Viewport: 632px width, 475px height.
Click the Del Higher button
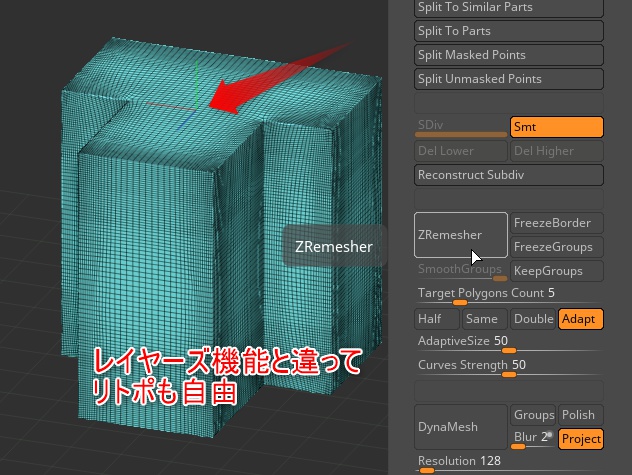[557, 151]
